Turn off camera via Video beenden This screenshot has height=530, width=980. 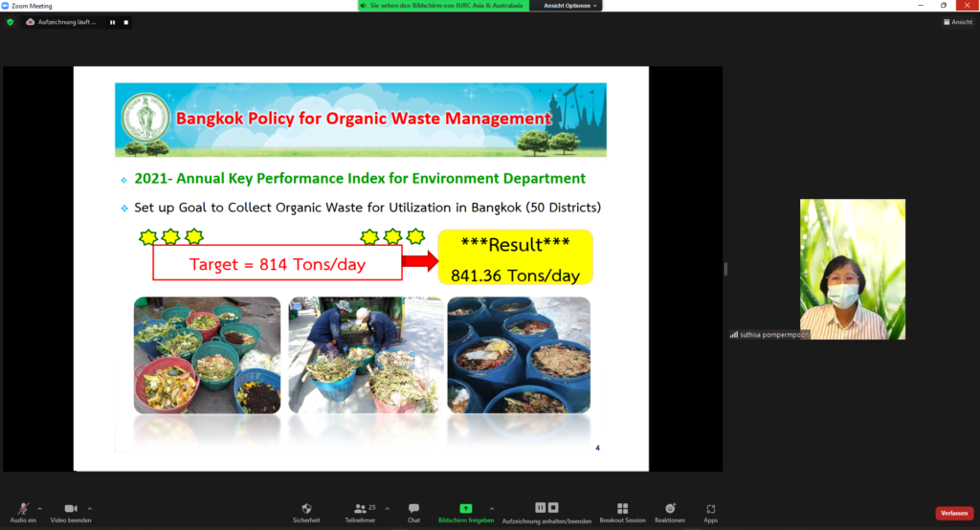point(71,511)
